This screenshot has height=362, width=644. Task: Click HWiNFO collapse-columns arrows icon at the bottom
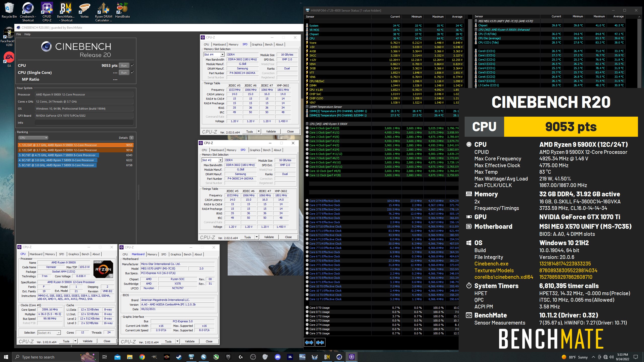(x=320, y=342)
